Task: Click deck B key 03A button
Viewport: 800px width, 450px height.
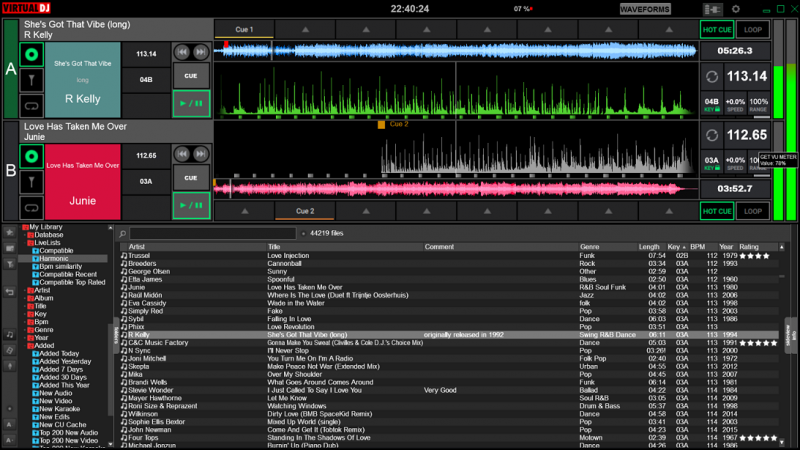Action: tap(146, 182)
